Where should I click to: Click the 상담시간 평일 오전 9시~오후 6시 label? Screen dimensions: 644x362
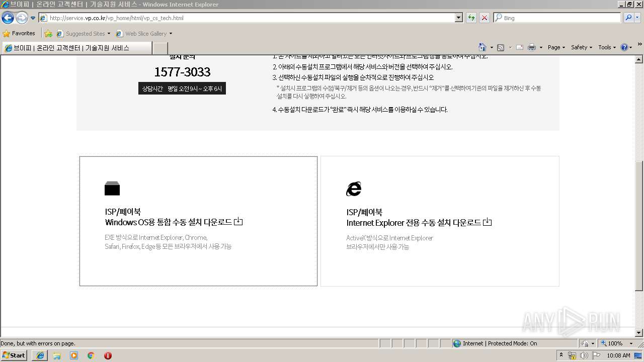point(182,88)
